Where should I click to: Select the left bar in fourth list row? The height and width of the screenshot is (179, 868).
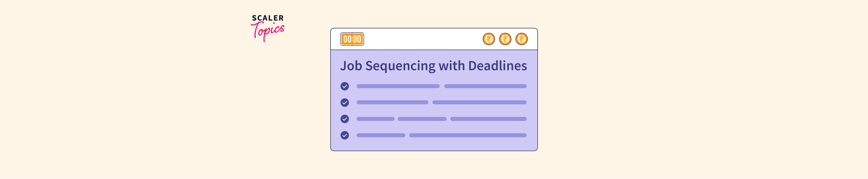[x=381, y=135]
